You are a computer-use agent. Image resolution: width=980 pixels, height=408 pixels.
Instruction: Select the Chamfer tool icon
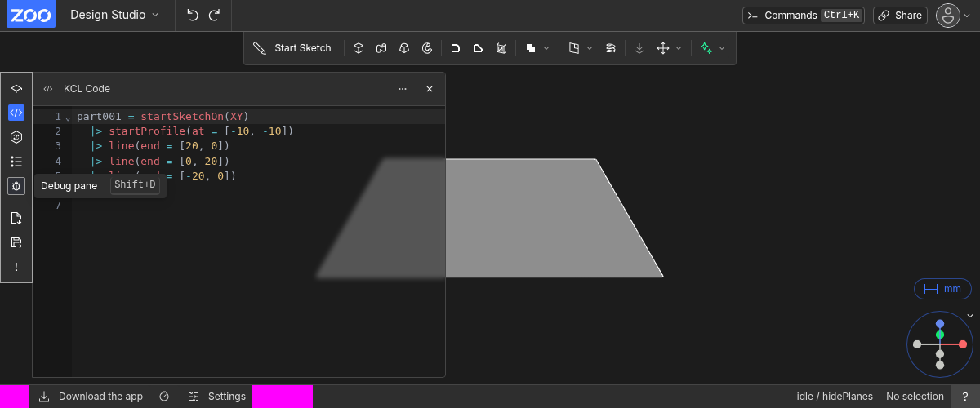[x=478, y=48]
